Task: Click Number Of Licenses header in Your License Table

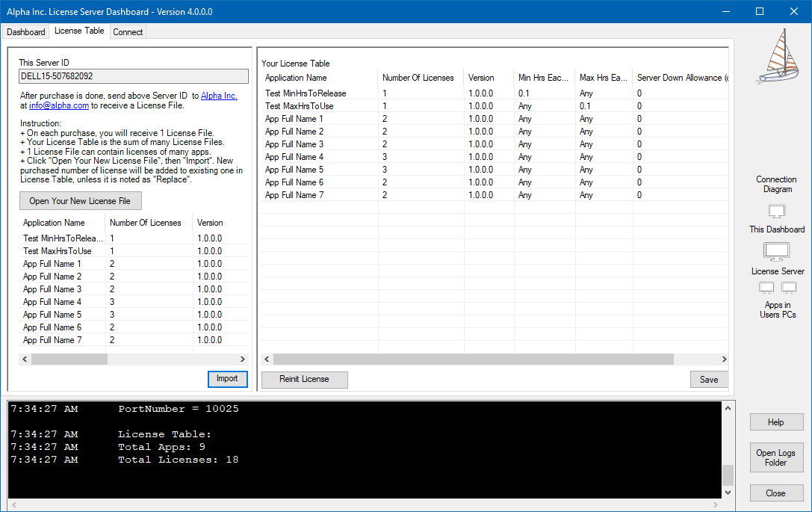Action: (421, 78)
